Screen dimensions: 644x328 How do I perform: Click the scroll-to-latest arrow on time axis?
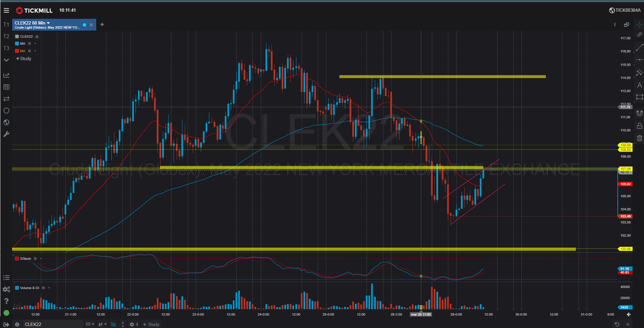(629, 315)
